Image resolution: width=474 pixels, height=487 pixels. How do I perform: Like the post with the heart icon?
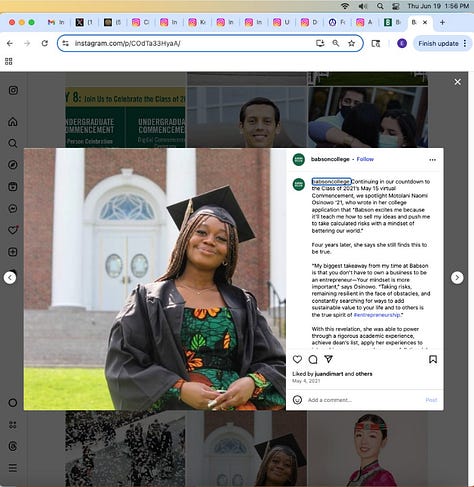pyautogui.click(x=297, y=359)
